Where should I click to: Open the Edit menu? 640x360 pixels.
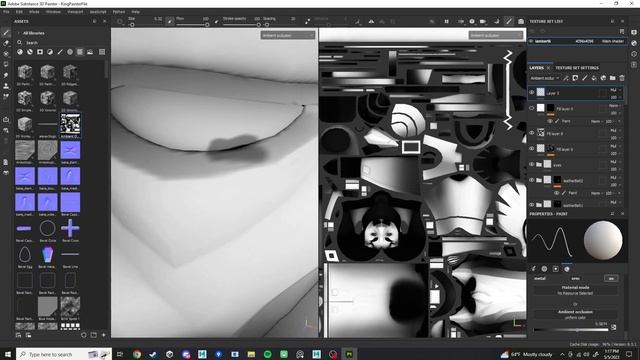click(19, 12)
